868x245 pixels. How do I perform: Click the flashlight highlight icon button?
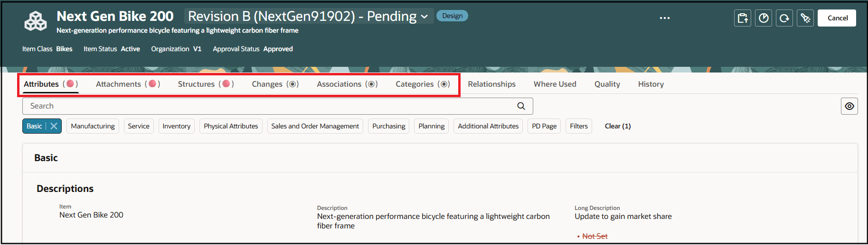click(805, 18)
